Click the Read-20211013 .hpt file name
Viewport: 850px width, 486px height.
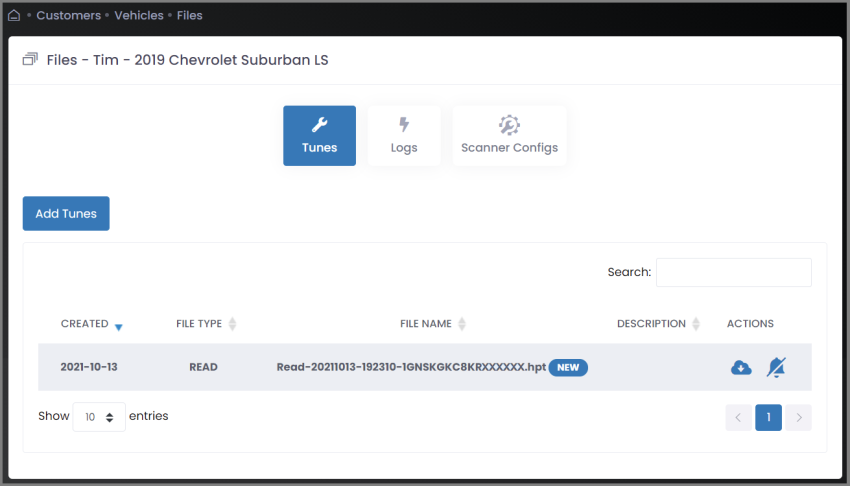click(411, 367)
